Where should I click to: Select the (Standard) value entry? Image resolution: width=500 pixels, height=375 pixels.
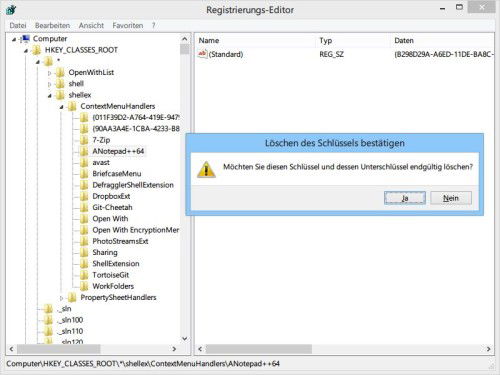pos(226,54)
